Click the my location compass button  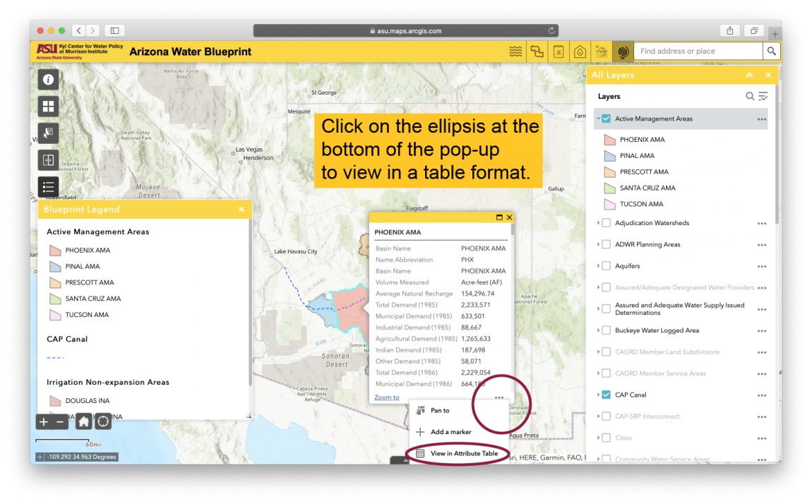(104, 422)
